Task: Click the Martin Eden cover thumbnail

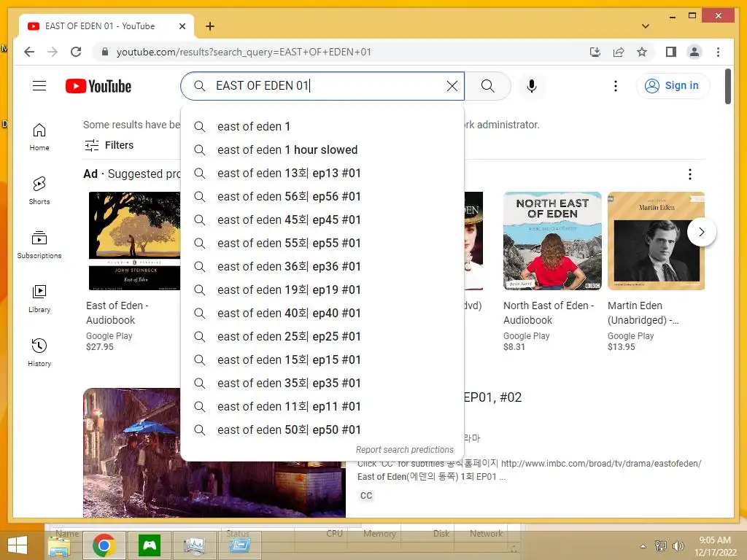Action: 656,241
